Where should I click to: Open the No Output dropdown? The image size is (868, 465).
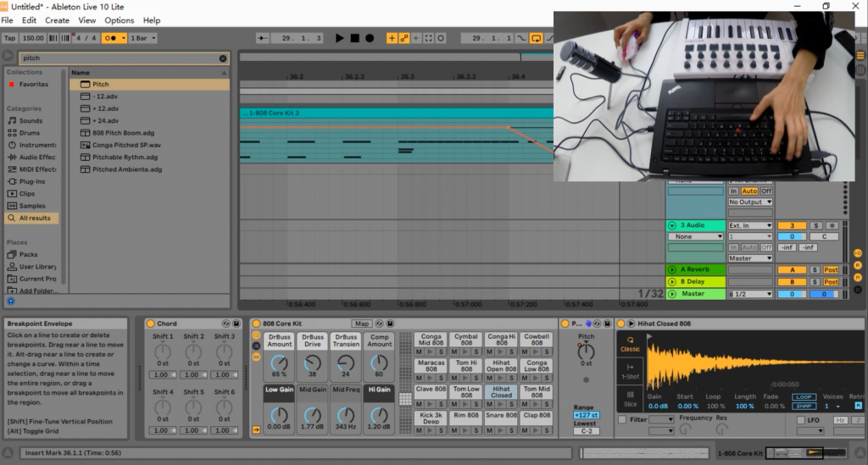point(750,202)
